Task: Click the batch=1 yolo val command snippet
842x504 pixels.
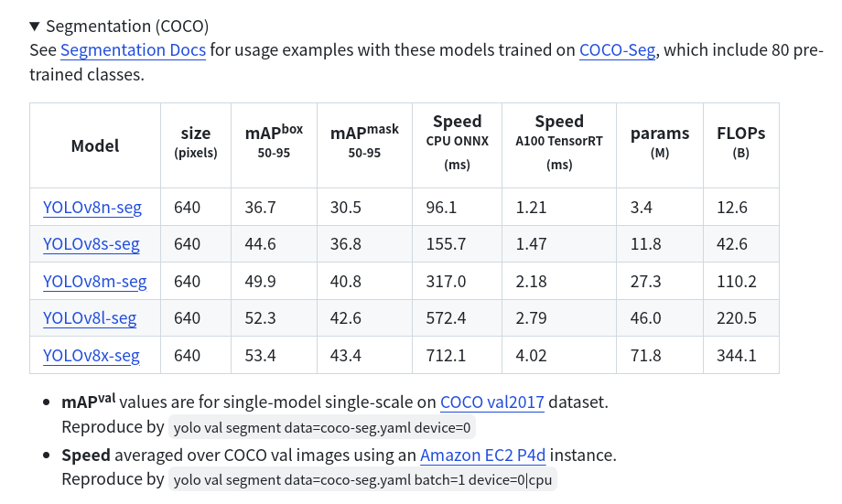Action: point(362,480)
